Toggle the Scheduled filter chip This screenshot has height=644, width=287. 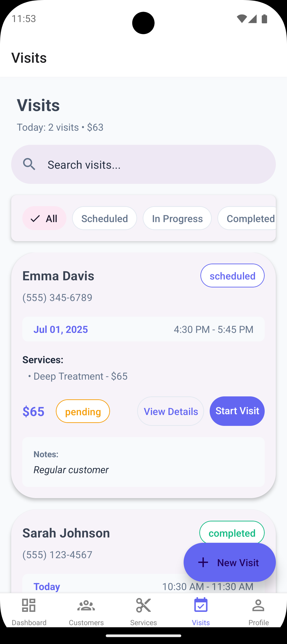(105, 218)
